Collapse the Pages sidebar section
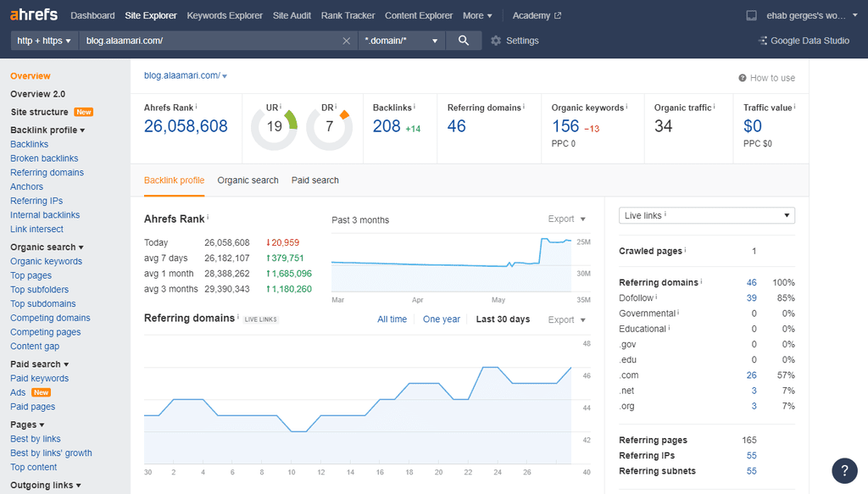This screenshot has height=494, width=868. tap(27, 425)
